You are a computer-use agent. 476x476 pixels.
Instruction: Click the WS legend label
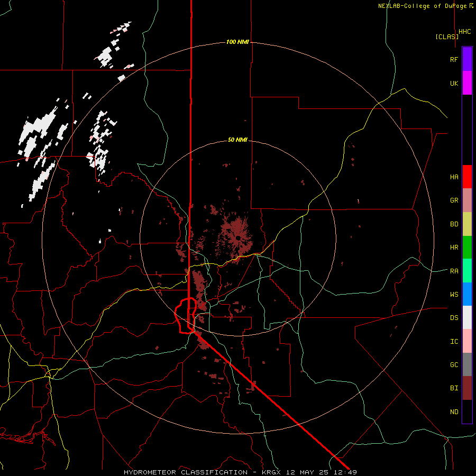click(454, 294)
